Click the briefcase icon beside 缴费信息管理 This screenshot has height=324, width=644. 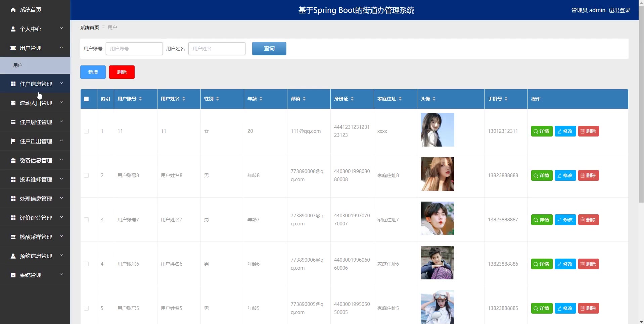(x=13, y=160)
